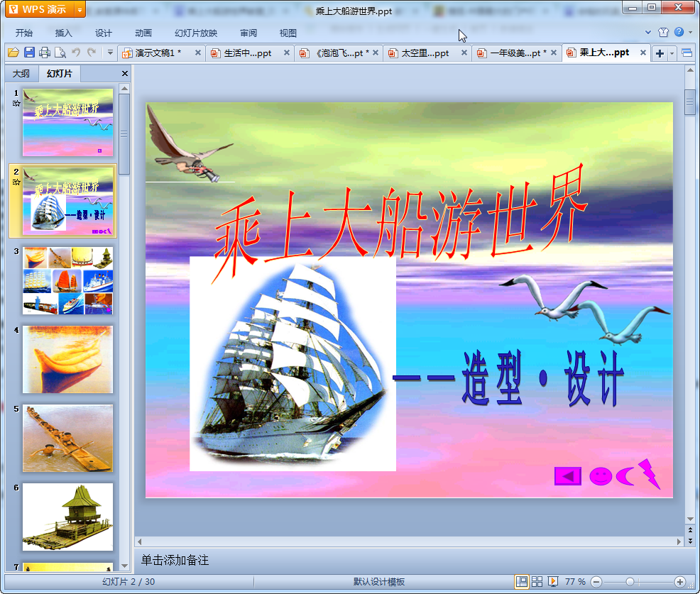Click the Undo arrow icon
700x594 pixels.
click(76, 53)
